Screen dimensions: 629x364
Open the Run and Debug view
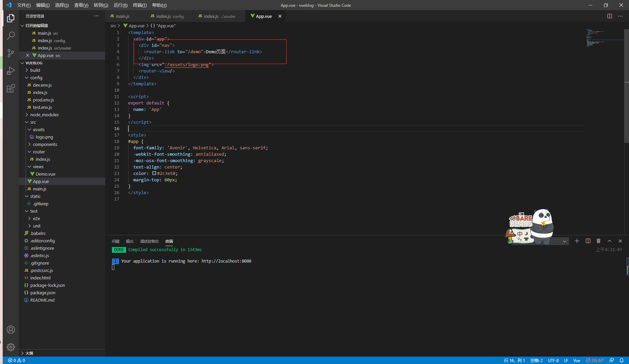(x=11, y=70)
